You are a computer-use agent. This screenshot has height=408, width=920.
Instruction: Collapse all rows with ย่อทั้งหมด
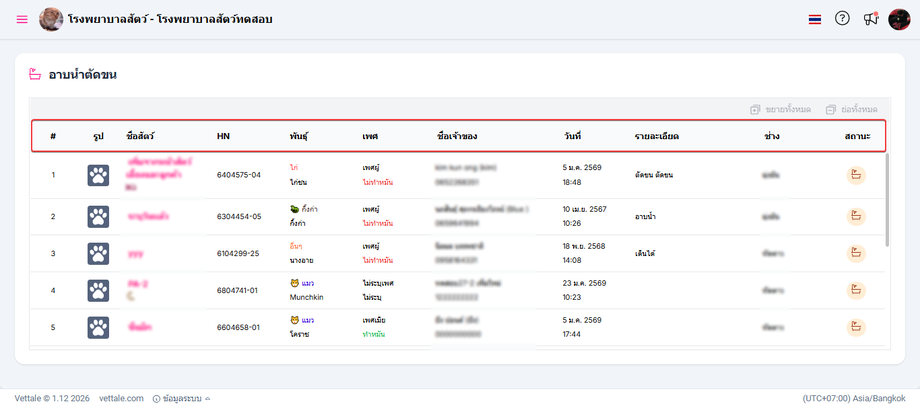click(852, 109)
